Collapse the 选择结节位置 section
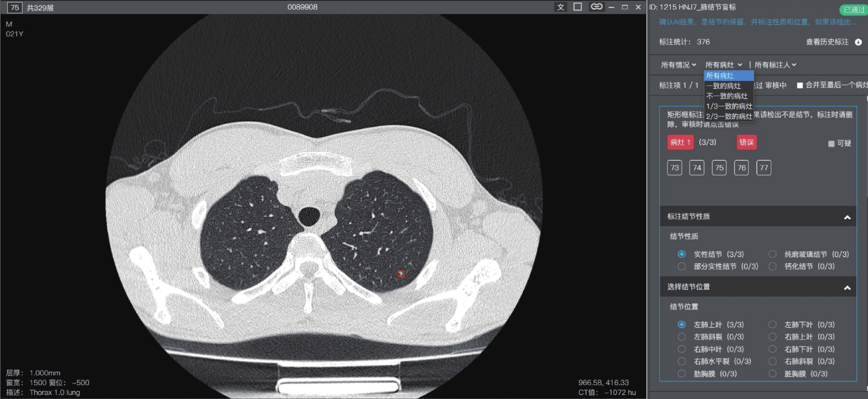The width and height of the screenshot is (868, 399). pyautogui.click(x=847, y=288)
